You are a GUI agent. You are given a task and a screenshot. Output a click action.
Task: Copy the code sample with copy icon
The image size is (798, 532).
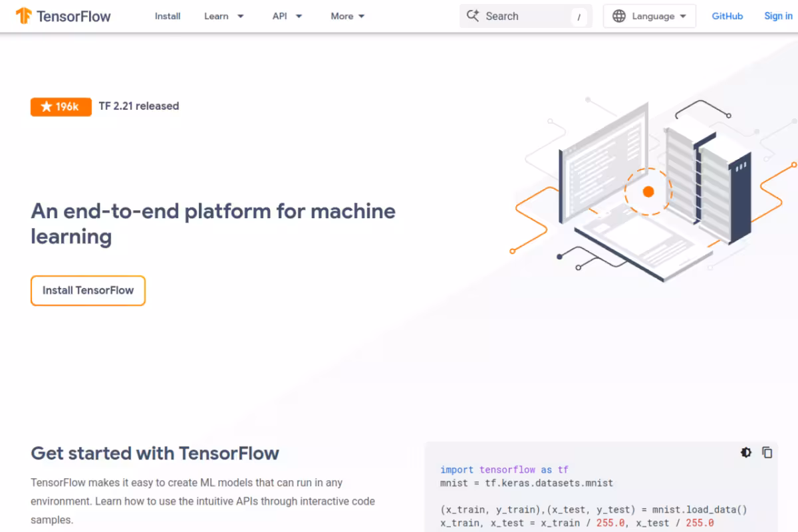tap(767, 452)
